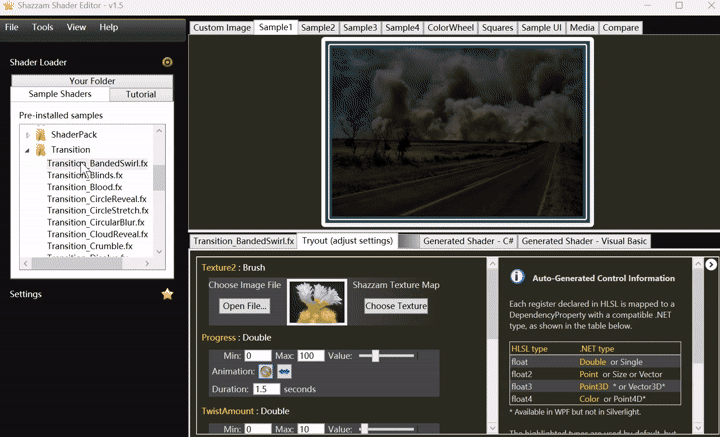The width and height of the screenshot is (720, 437).
Task: Click right arrow of shader list horizontal scrollbar
Action: coord(147,263)
